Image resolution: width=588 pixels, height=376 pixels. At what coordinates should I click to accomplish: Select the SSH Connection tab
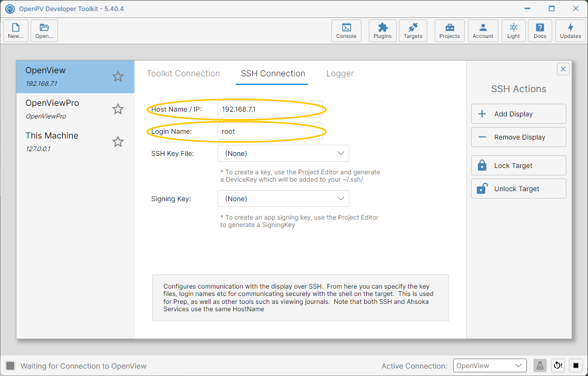tap(273, 74)
